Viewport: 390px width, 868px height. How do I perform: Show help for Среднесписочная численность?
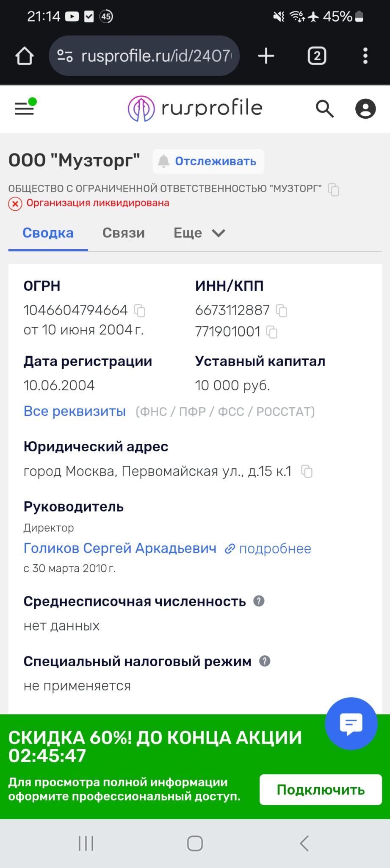tap(259, 601)
